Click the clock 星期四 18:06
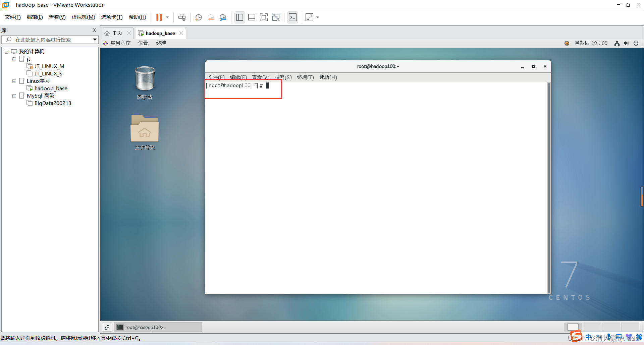This screenshot has height=345, width=644. pos(591,43)
